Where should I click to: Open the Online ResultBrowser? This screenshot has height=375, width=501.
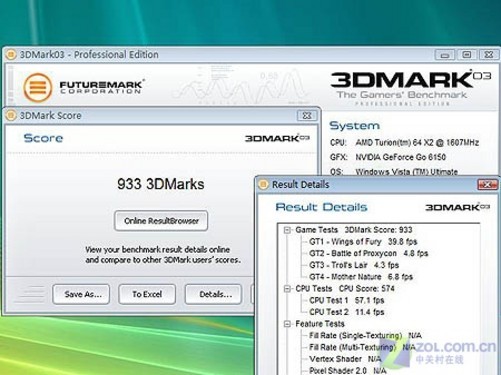pyautogui.click(x=161, y=221)
